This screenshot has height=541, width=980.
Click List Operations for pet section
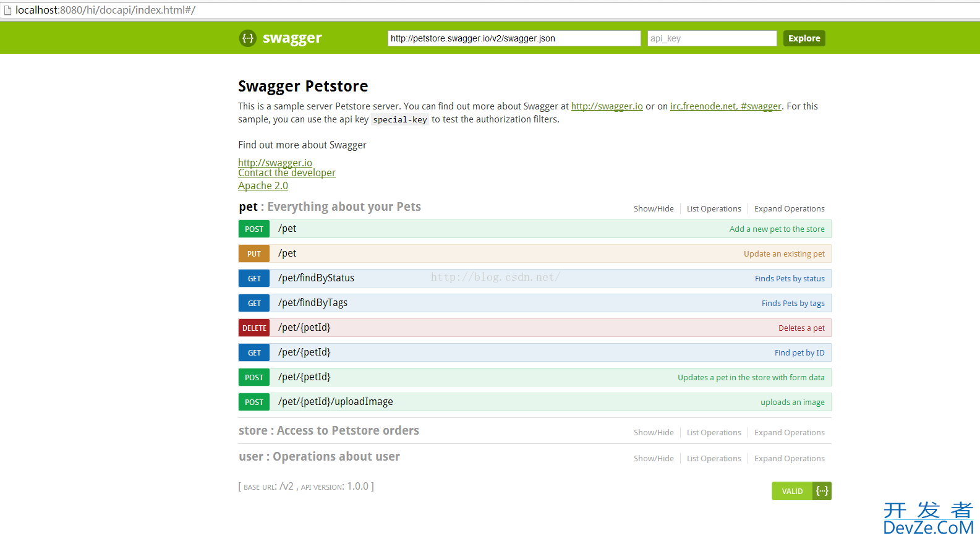714,209
